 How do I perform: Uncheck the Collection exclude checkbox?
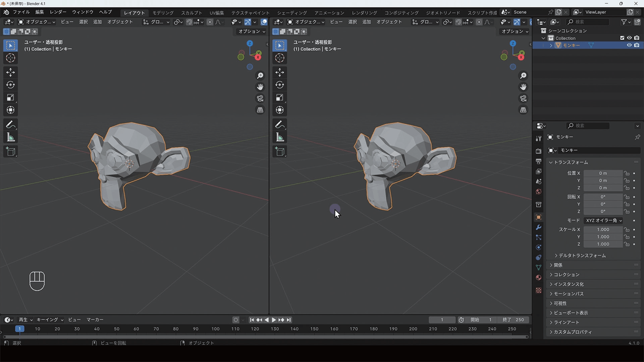click(x=622, y=38)
